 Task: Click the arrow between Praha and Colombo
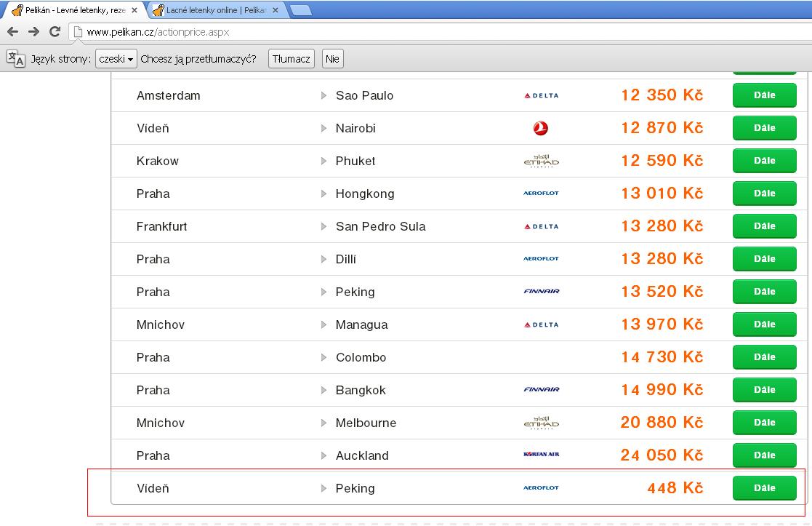tap(323, 357)
